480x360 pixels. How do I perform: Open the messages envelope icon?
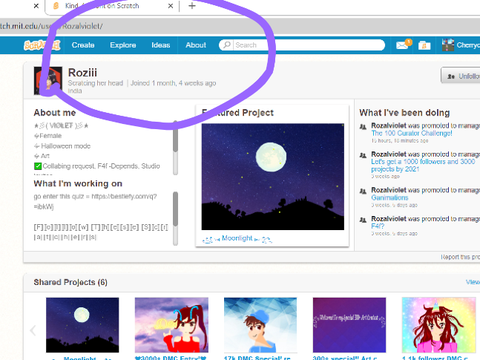(x=402, y=45)
